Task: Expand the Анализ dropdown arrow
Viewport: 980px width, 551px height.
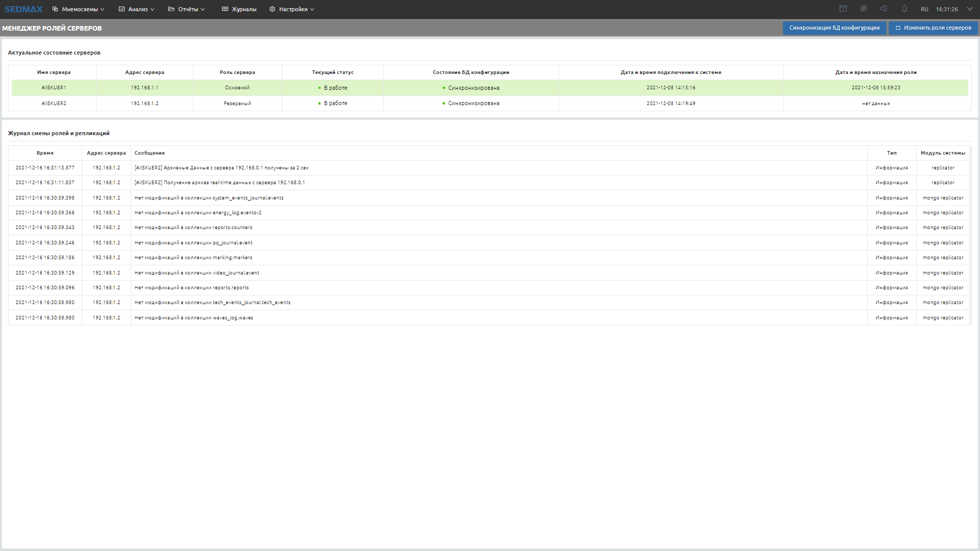Action: click(152, 10)
